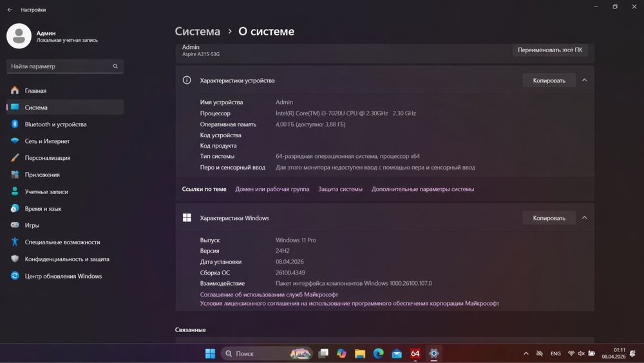The width and height of the screenshot is (644, 363).
Task: Open Условия лицензионного соглашения link
Action: [x=350, y=304]
